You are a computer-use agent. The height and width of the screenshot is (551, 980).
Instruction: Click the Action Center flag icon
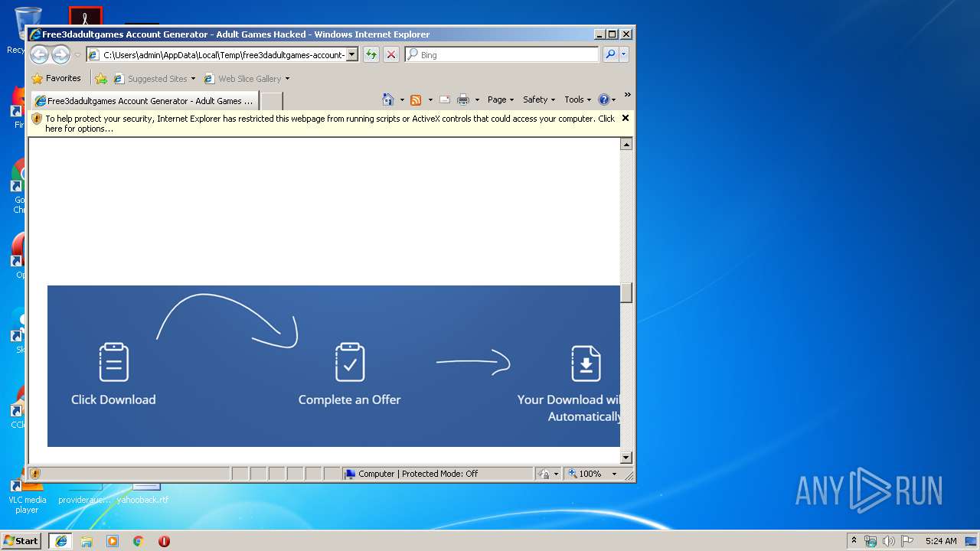click(907, 540)
